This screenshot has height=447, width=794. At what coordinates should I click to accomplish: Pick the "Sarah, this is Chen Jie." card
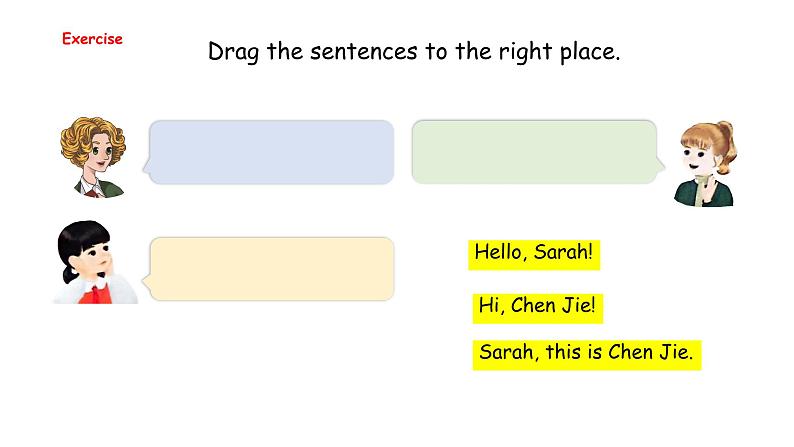click(587, 355)
